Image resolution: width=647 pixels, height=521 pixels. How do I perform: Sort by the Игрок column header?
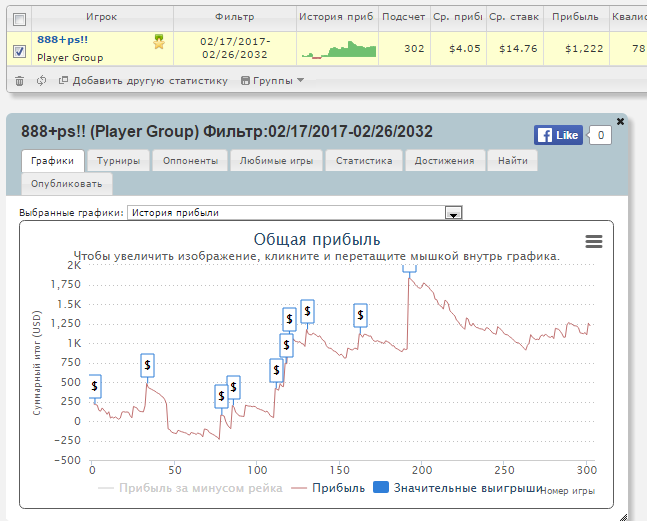click(x=102, y=17)
